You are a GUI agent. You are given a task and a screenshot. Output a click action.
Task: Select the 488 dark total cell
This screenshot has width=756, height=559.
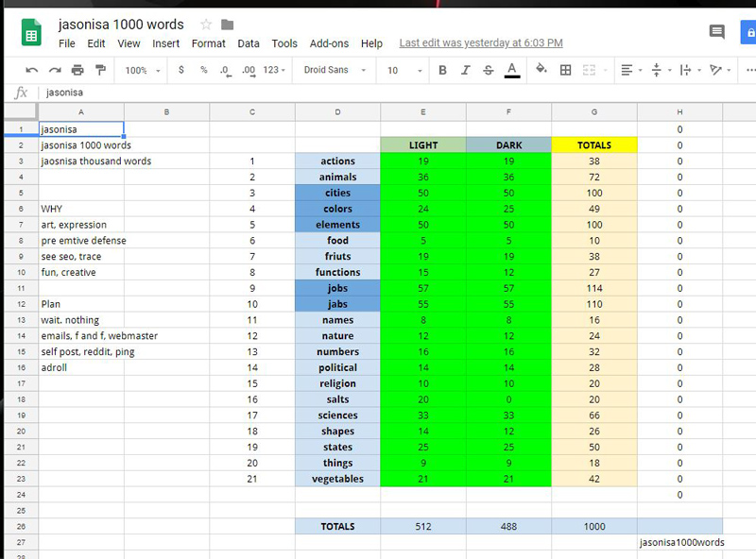click(x=508, y=527)
